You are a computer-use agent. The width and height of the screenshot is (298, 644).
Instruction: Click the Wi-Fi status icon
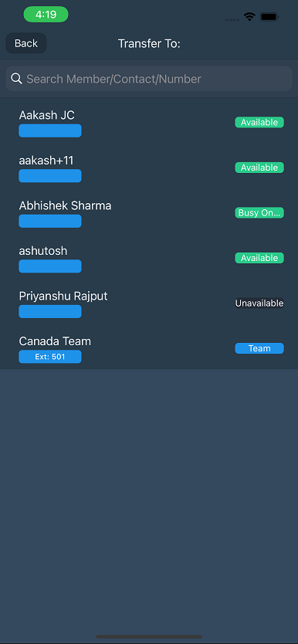[x=249, y=16]
